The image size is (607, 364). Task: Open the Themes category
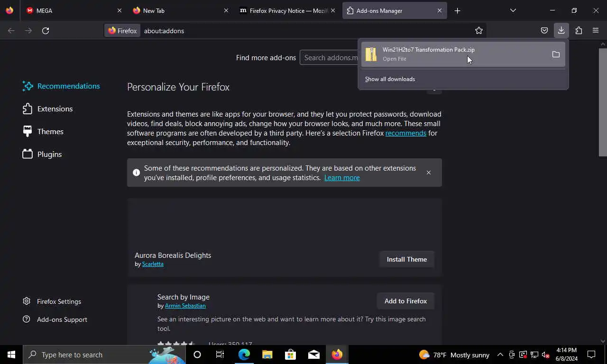coord(43,131)
